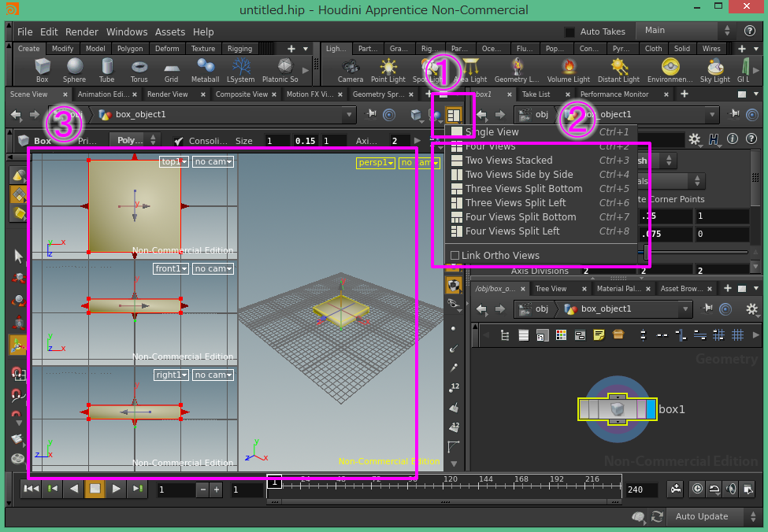The width and height of the screenshot is (768, 532).
Task: Toggle audio speaker icon on playbar
Action: 731,489
